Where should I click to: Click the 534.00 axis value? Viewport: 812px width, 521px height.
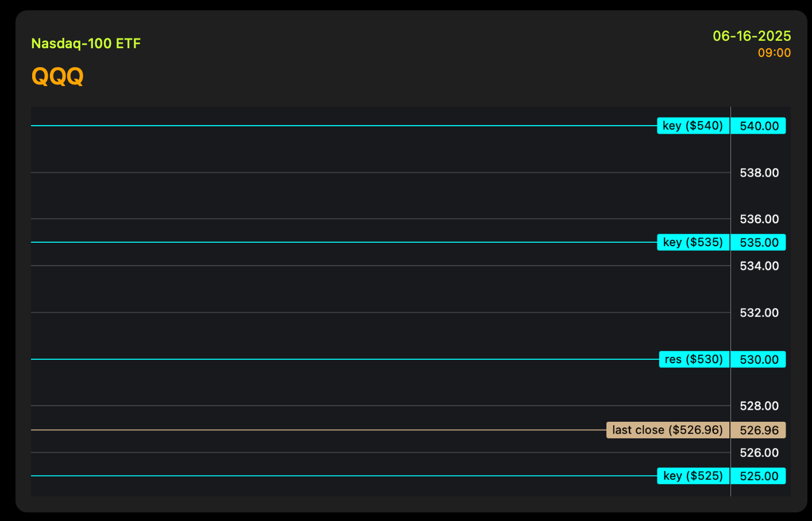(x=759, y=266)
